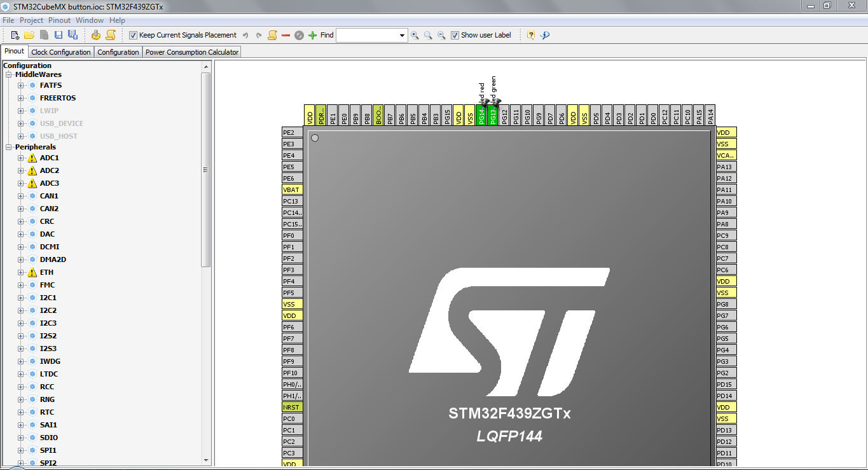Click the blue info icon at toolbar end

[x=545, y=35]
